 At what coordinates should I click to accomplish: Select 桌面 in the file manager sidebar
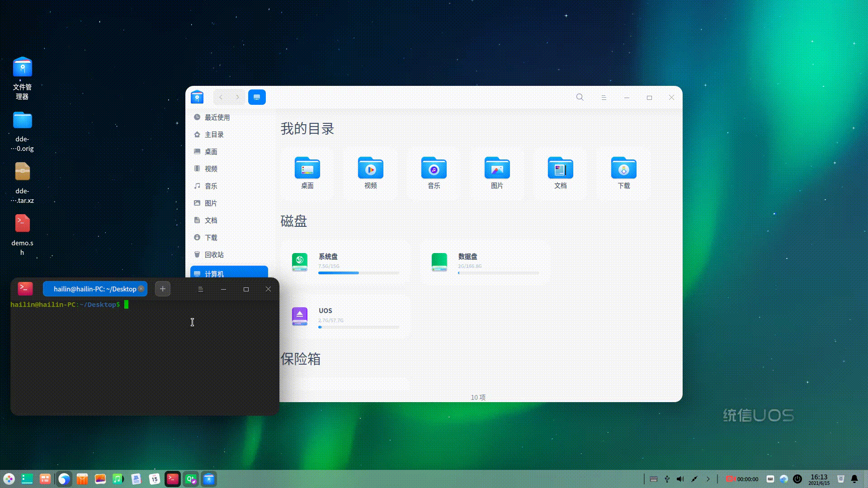point(229,152)
